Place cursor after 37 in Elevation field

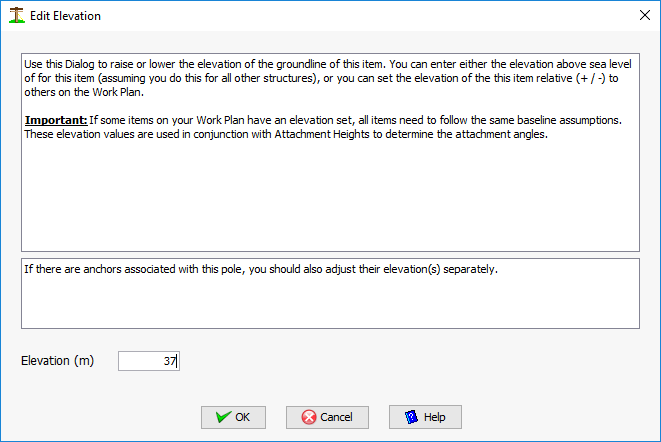coord(177,361)
